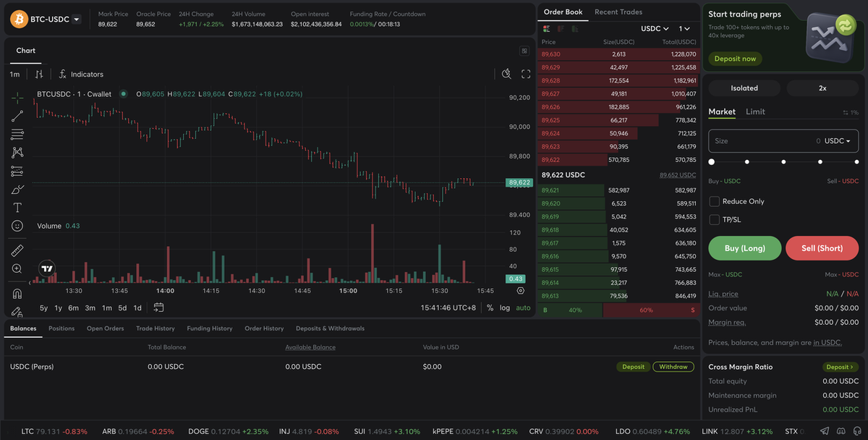This screenshot has width=868, height=440.
Task: Click Deposit in USDC (Perps) row
Action: [633, 367]
